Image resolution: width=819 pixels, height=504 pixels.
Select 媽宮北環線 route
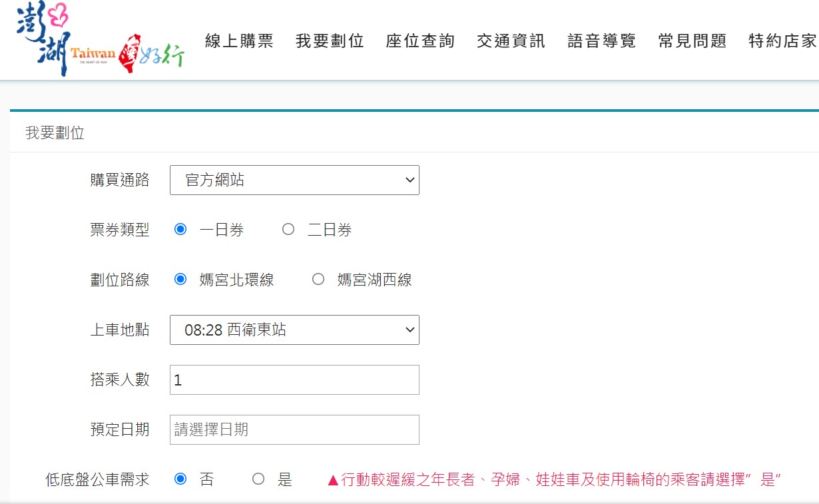tap(180, 280)
